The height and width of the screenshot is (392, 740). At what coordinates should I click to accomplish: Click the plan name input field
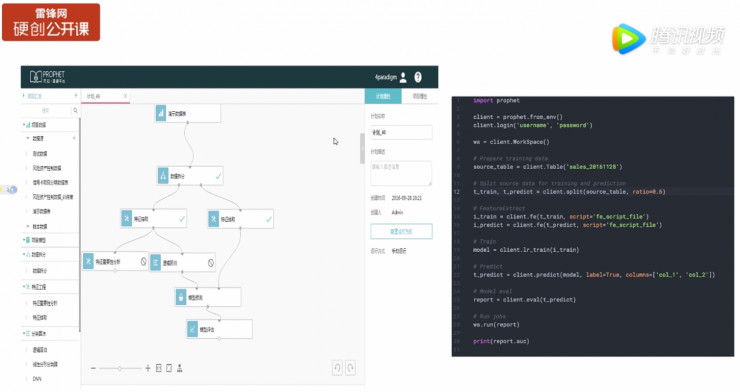click(401, 133)
